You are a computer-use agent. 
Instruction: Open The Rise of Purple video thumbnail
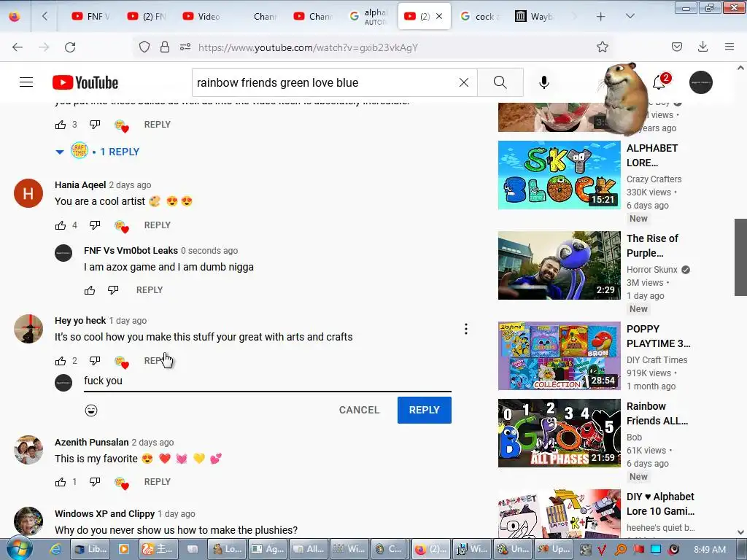(560, 265)
